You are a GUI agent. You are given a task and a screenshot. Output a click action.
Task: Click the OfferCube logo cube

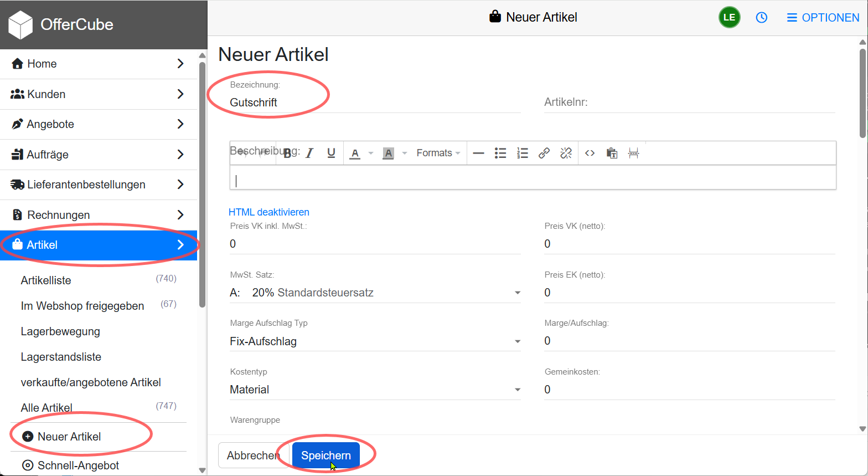(20, 25)
